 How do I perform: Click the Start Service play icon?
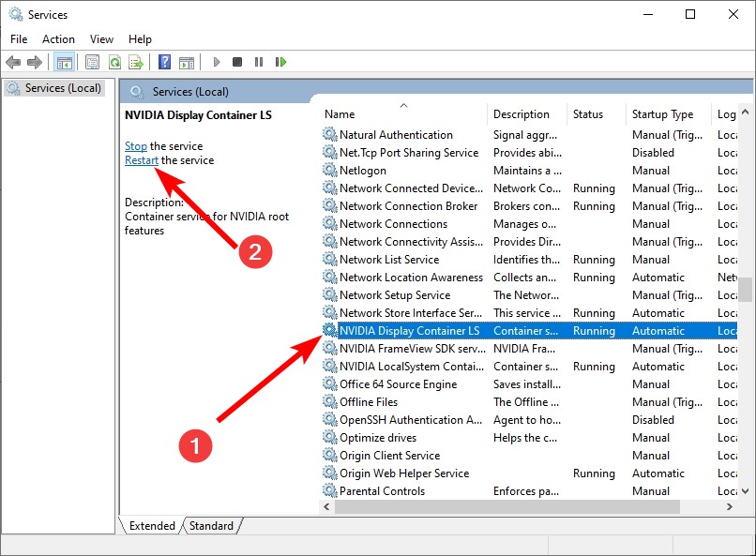pos(217,62)
